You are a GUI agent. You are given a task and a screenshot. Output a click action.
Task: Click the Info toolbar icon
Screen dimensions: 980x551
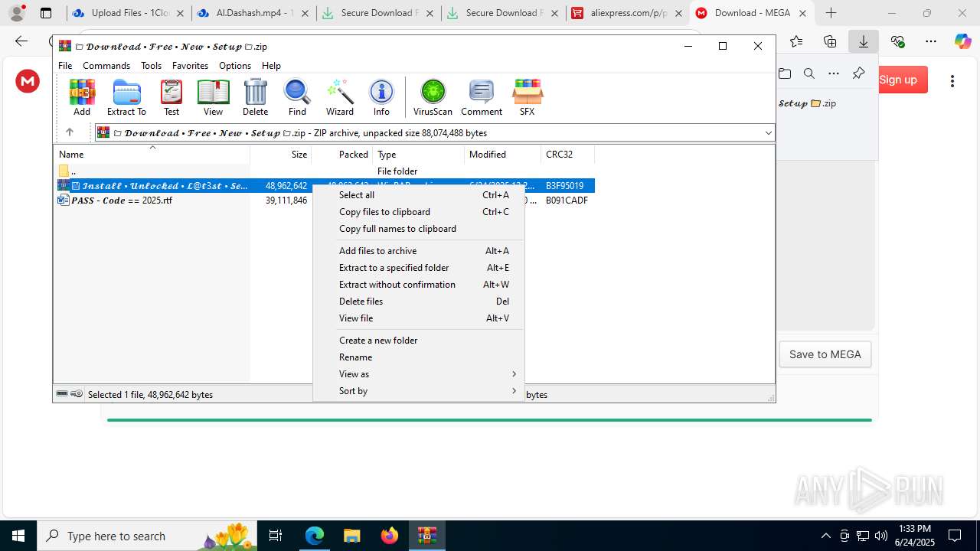coord(381,97)
